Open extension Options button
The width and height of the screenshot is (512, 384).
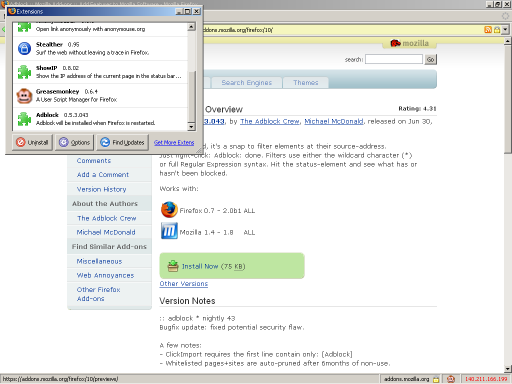74,143
